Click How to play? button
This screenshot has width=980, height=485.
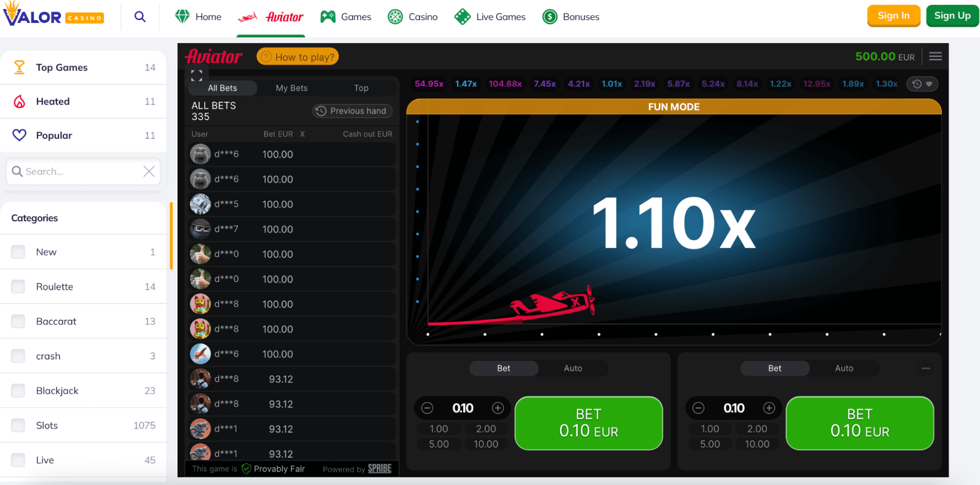tap(298, 57)
